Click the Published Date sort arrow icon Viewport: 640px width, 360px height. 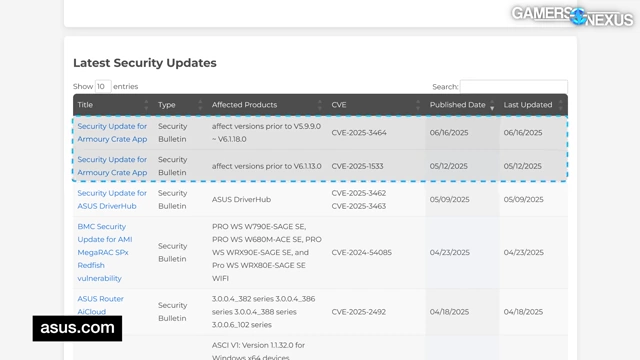(x=492, y=105)
